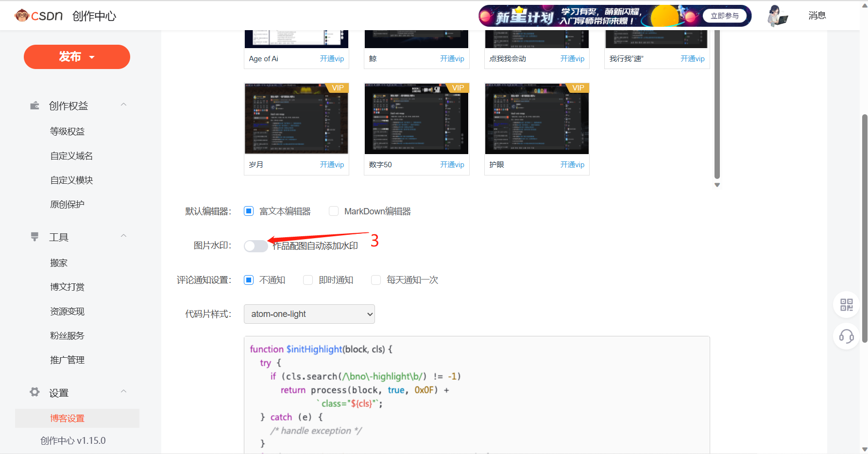868x454 pixels.
Task: Click the page vertical scrollbar thumb
Action: point(864,228)
